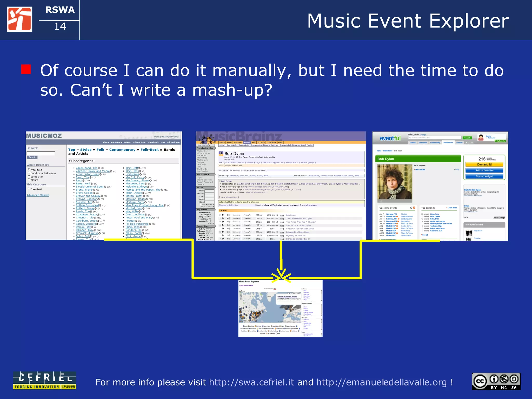
Task: Open Products tab in MusicBrainz menu
Action: click(x=238, y=142)
